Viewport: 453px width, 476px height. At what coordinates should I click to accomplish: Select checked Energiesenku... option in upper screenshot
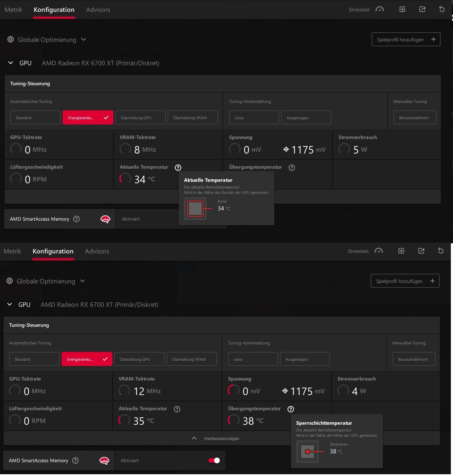pos(88,118)
